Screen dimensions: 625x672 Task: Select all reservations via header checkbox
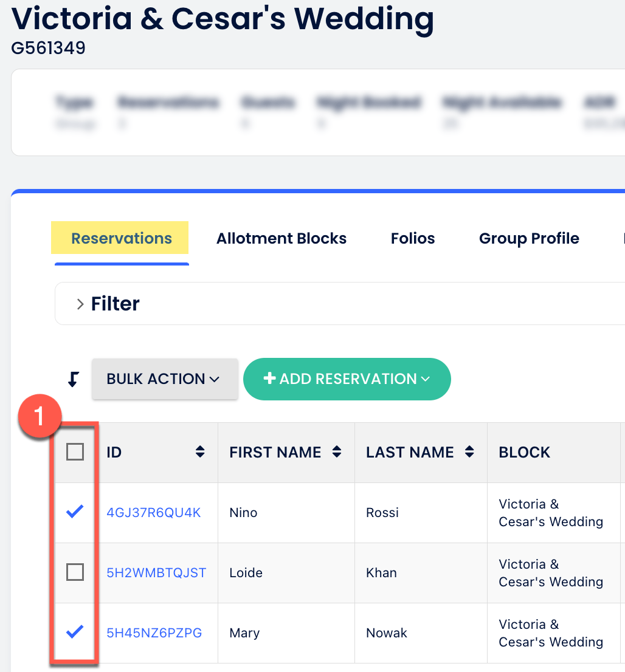(x=75, y=451)
